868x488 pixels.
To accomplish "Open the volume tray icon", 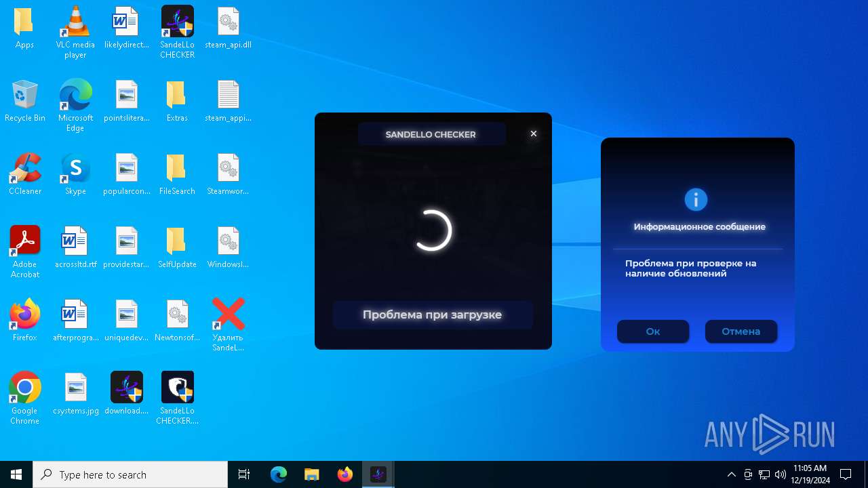I will [781, 474].
